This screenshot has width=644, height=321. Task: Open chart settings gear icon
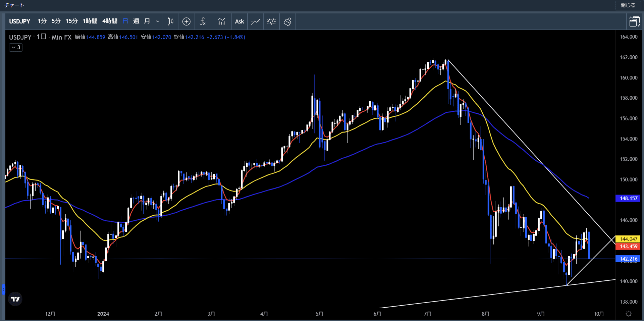click(x=629, y=314)
